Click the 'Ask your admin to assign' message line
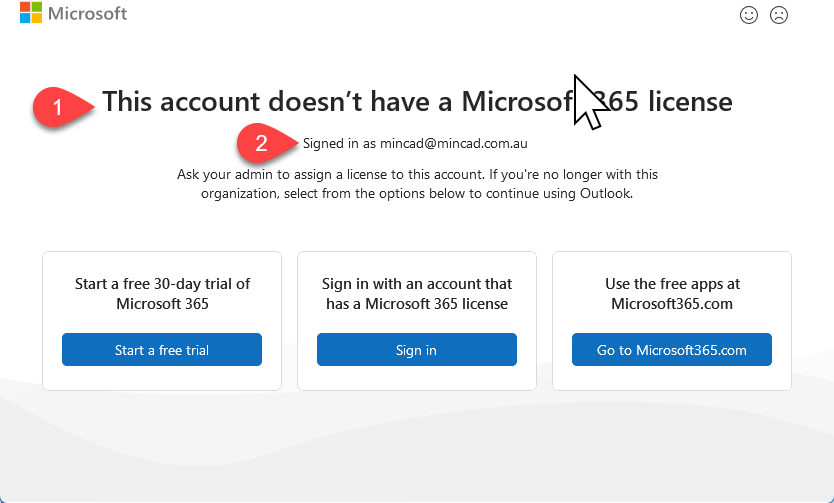Viewport: 834px width, 503px height. [417, 174]
